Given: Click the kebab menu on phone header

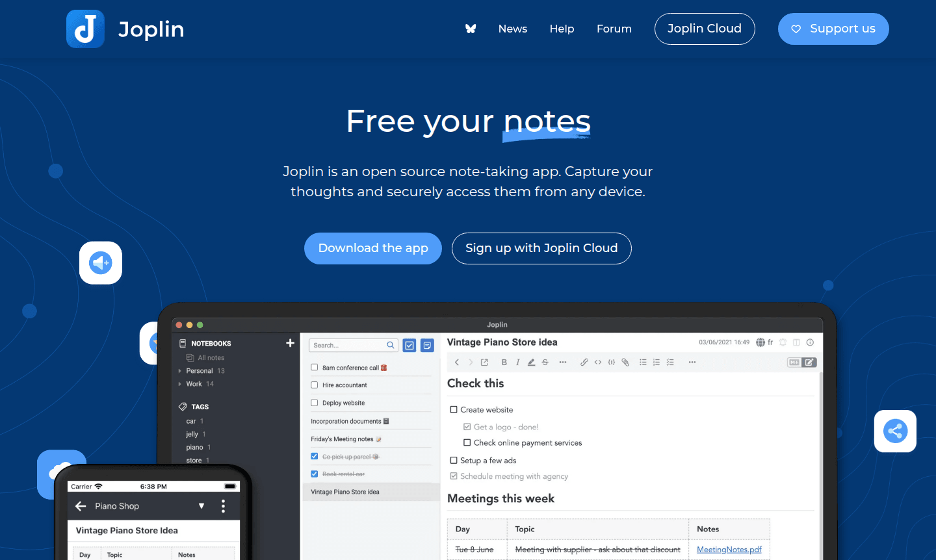Looking at the screenshot, I should [x=223, y=506].
